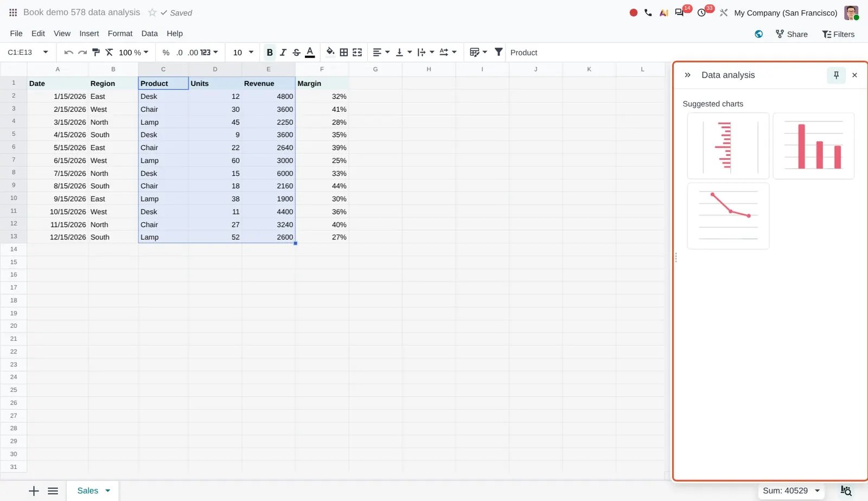The width and height of the screenshot is (868, 501).
Task: Click the globe locale icon
Action: click(x=758, y=34)
